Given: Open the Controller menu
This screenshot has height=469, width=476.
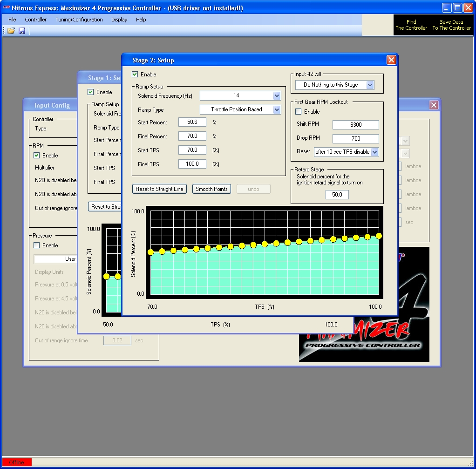Looking at the screenshot, I should click(35, 20).
